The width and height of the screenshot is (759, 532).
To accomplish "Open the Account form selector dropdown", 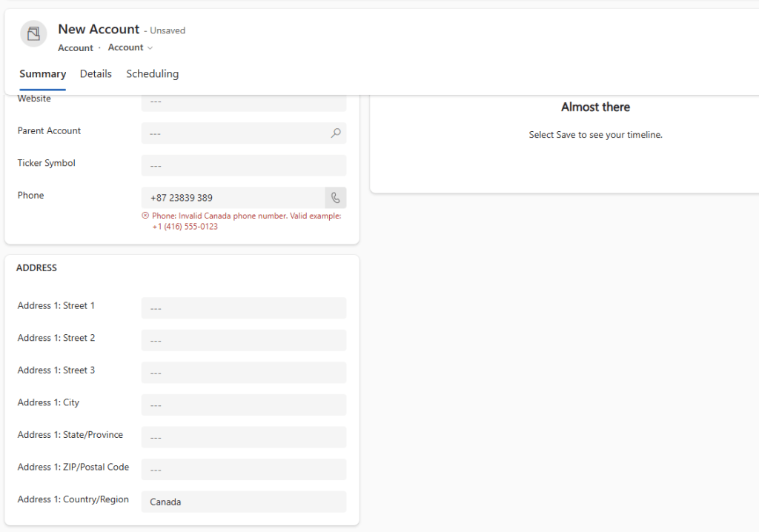I will (x=130, y=47).
